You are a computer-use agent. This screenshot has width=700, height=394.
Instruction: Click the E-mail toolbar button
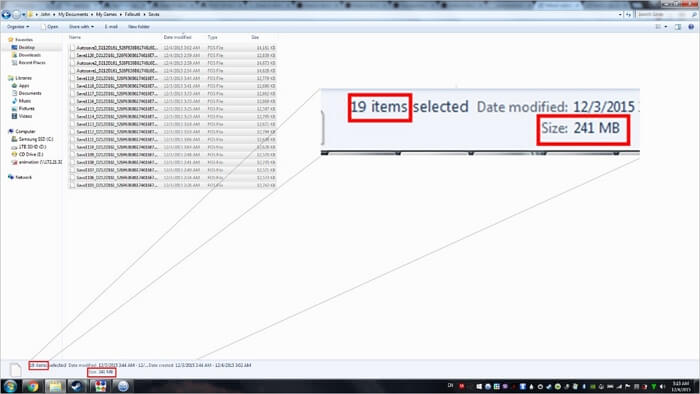pyautogui.click(x=111, y=27)
